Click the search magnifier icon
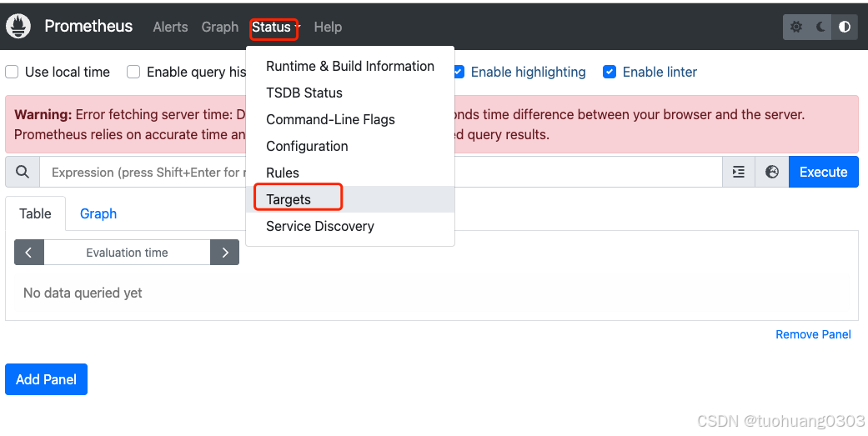The width and height of the screenshot is (868, 436). pyautogui.click(x=23, y=172)
